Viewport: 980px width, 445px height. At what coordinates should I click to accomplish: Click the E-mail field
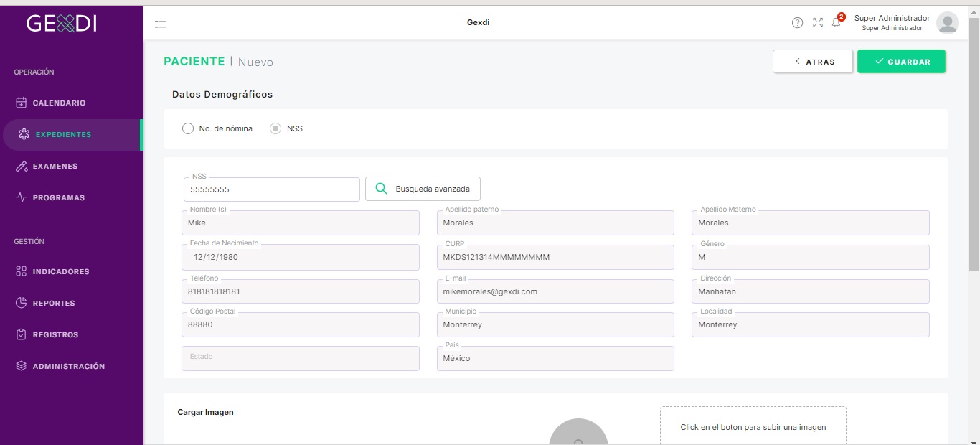pos(555,291)
